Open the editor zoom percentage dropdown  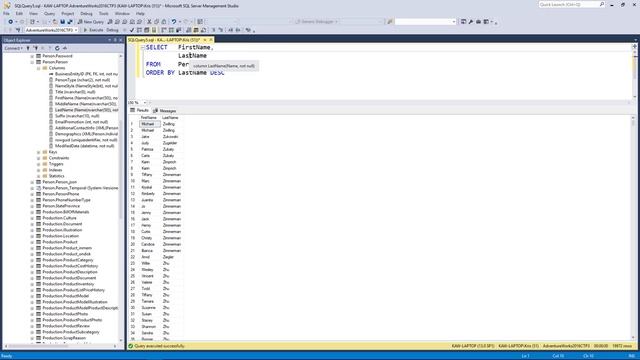[144, 102]
